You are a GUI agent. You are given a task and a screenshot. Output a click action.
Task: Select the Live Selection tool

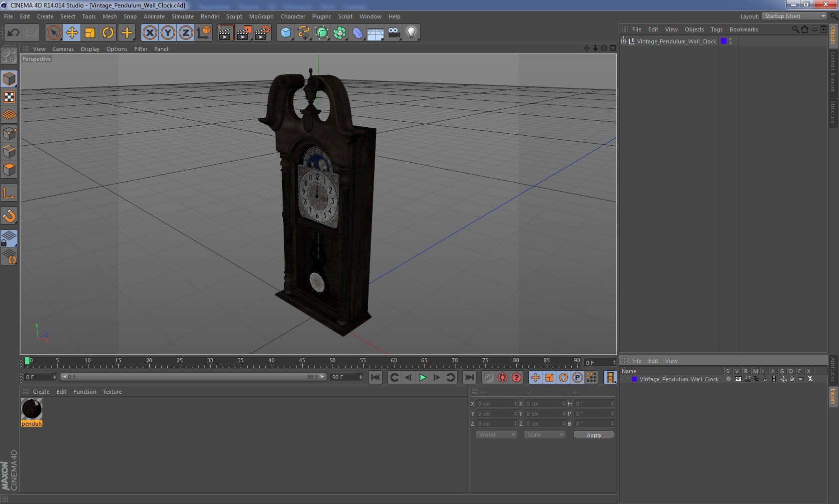click(x=53, y=33)
